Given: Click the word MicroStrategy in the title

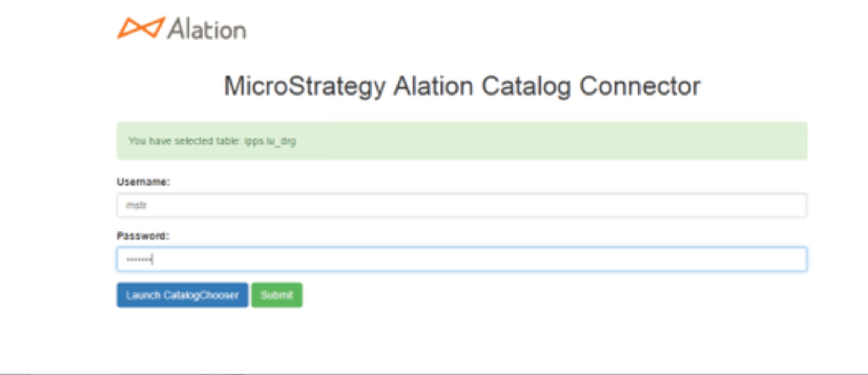Looking at the screenshot, I should pyautogui.click(x=304, y=86).
